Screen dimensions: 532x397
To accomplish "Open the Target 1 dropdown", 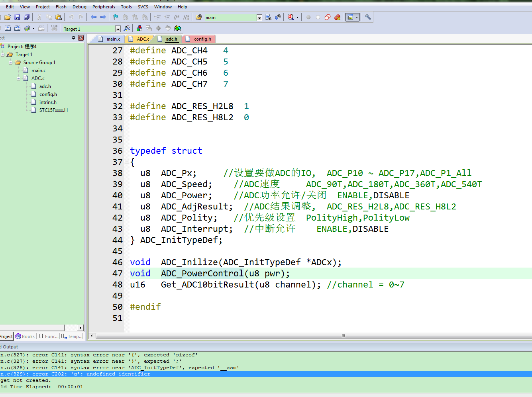I will 118,29.
